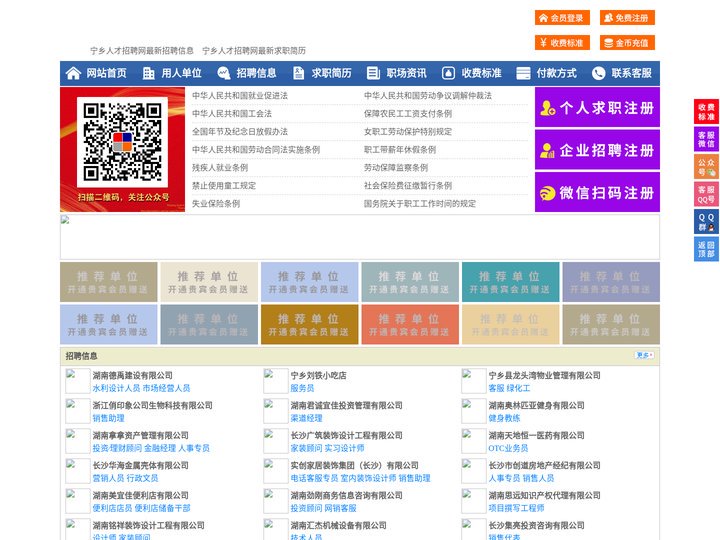
Task: Open 女职工劳动保护特别规定 link
Action: (x=408, y=132)
